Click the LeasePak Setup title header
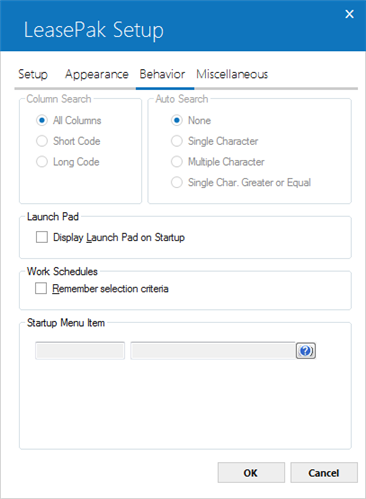366x499 pixels. (x=94, y=30)
